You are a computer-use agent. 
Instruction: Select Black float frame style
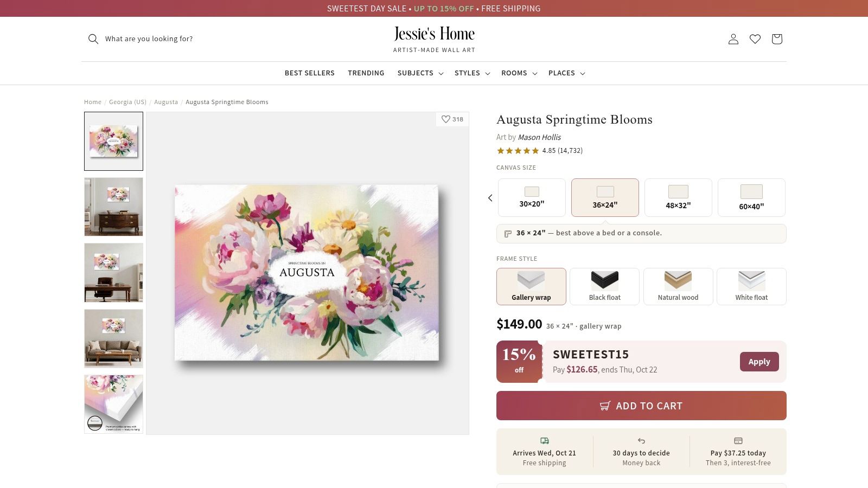tap(605, 287)
